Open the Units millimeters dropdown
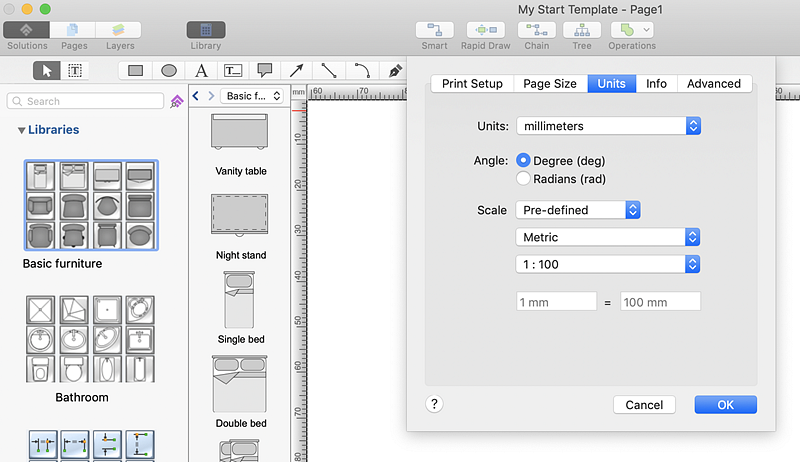The height and width of the screenshot is (462, 800). 608,126
